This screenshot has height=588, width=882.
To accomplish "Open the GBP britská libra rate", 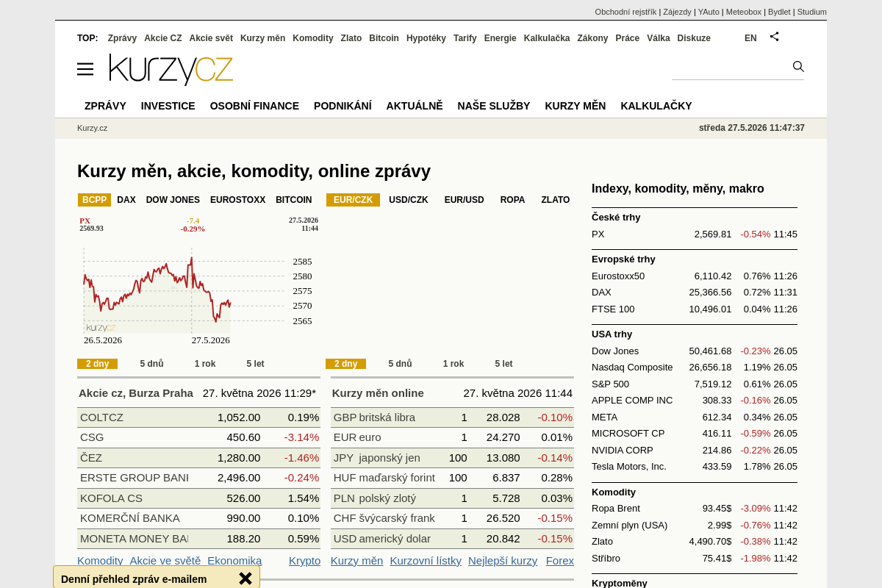I will (x=452, y=417).
